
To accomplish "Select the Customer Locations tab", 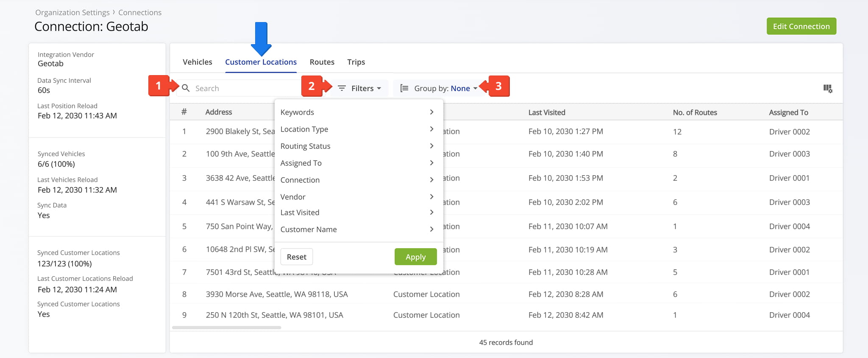I will click(x=261, y=62).
